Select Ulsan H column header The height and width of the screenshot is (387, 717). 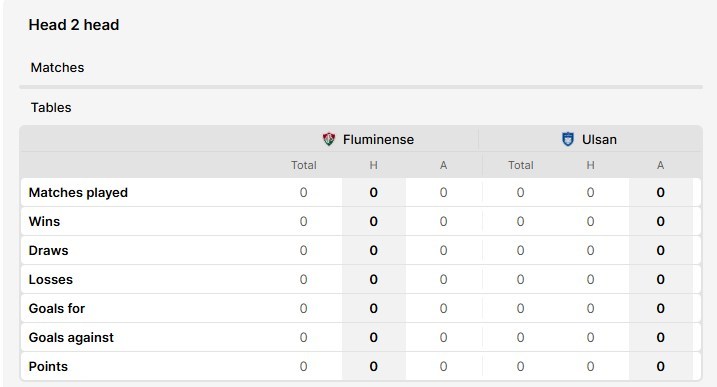tap(590, 165)
